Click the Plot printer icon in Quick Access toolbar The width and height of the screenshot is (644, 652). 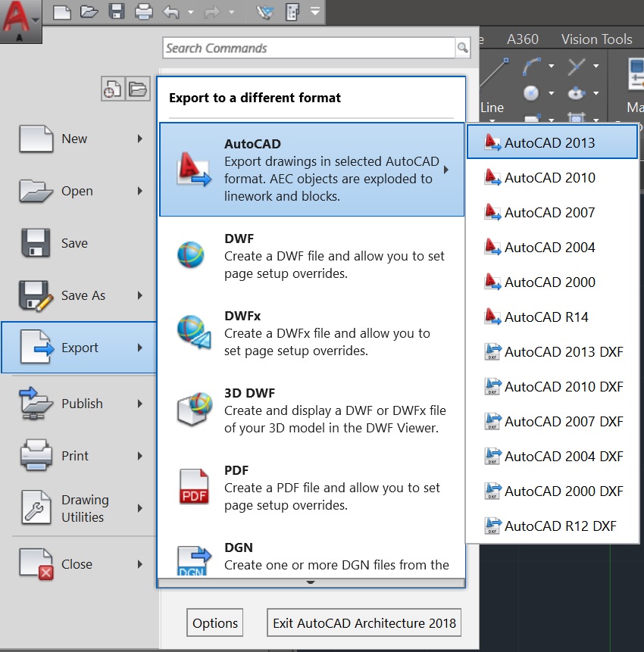[x=143, y=11]
